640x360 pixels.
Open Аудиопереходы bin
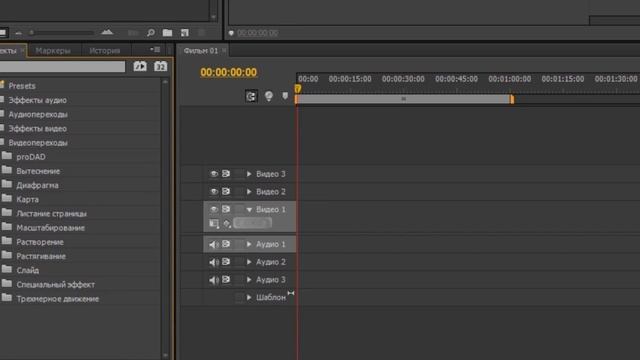click(38, 114)
